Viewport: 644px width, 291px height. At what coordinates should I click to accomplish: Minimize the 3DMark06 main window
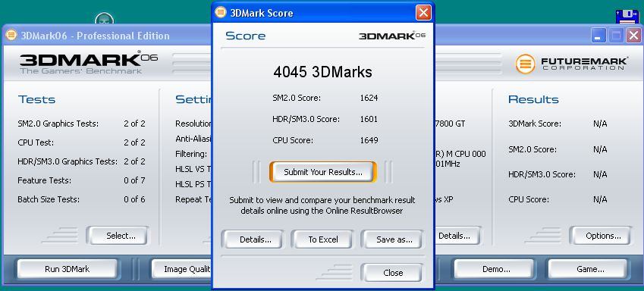598,36
